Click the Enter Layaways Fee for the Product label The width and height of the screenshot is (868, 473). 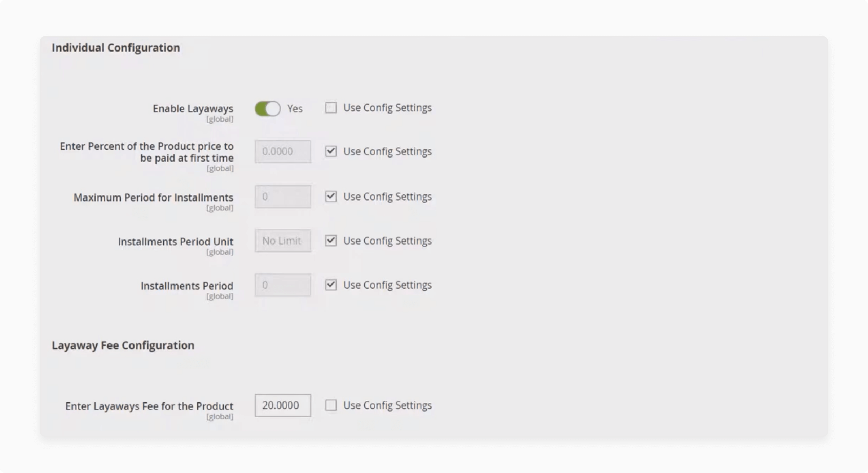click(149, 406)
